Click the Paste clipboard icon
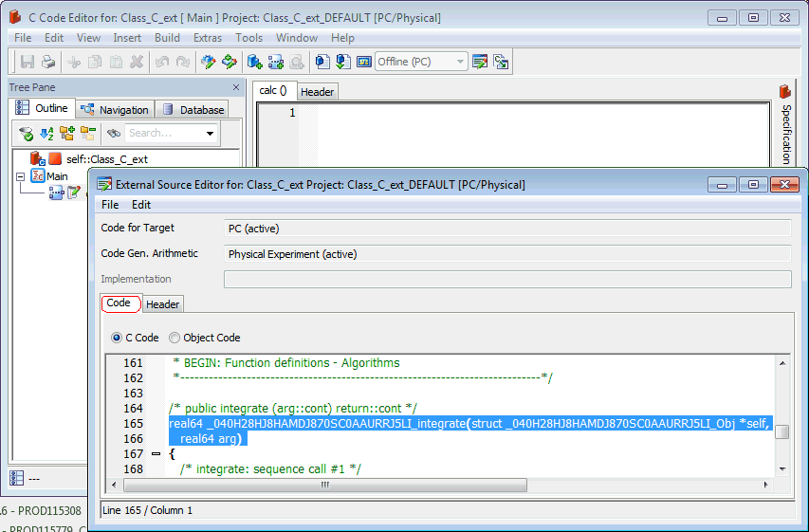 pyautogui.click(x=116, y=63)
